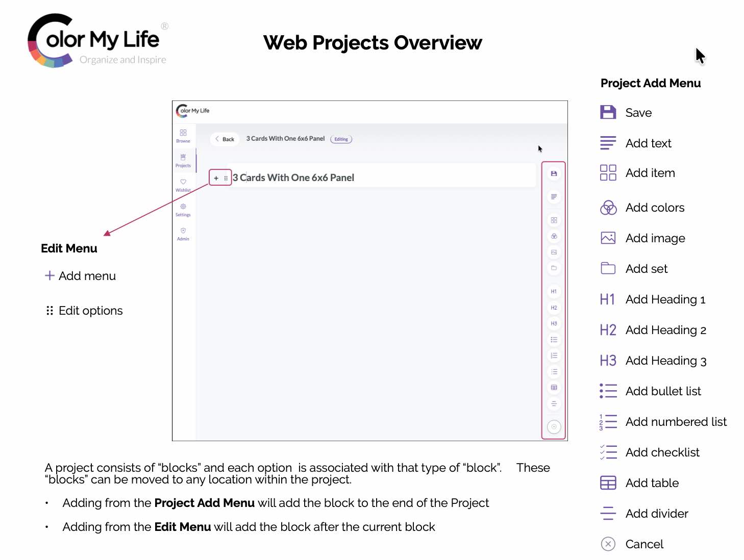Click the Add set folder icon in the app's vertical toolbar
This screenshot has height=560, width=744.
(x=554, y=268)
